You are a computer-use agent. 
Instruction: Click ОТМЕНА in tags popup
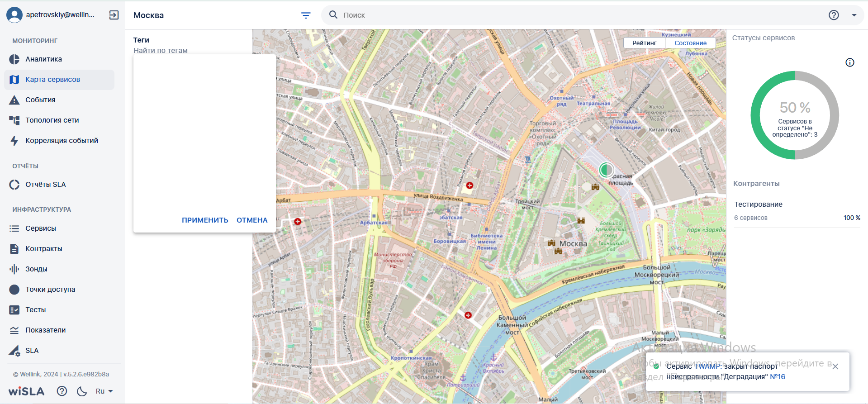click(252, 220)
